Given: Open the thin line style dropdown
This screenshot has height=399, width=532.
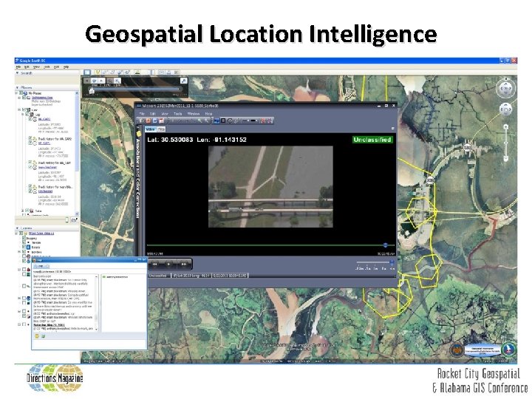Looking at the screenshot, I should point(245,120).
